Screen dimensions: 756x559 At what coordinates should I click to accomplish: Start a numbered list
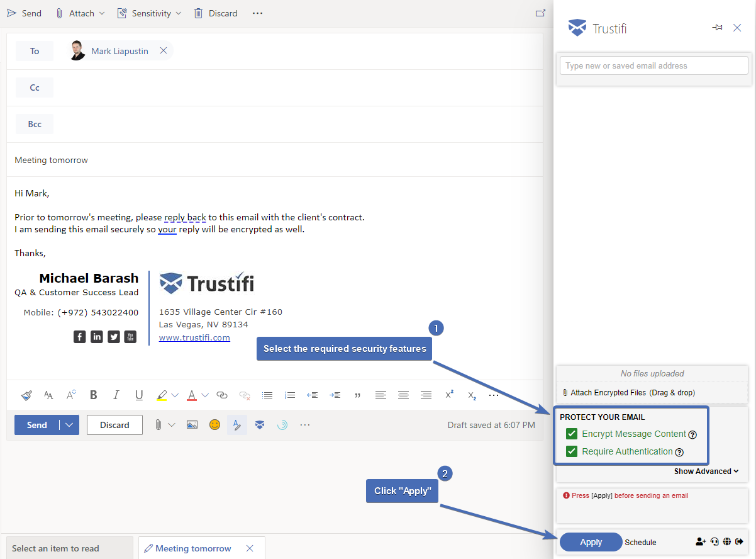pos(290,395)
